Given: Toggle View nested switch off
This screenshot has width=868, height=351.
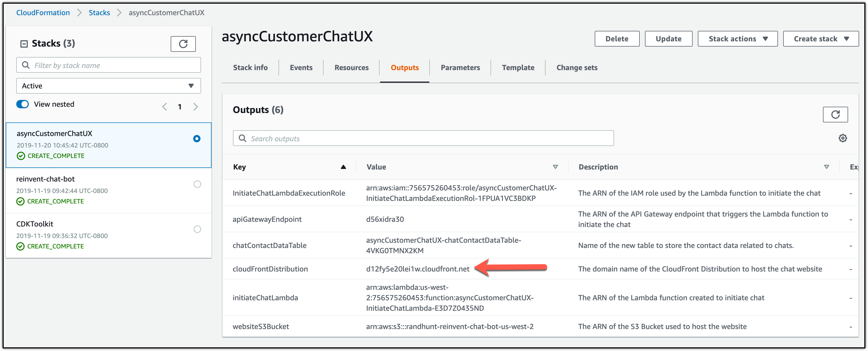Looking at the screenshot, I should 23,104.
